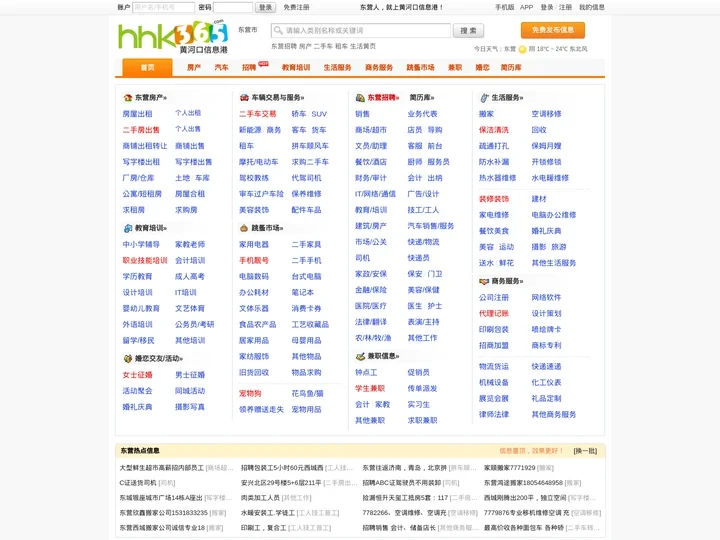Click the house icon beside 东营房产
This screenshot has height=540, width=720.
coord(128,98)
